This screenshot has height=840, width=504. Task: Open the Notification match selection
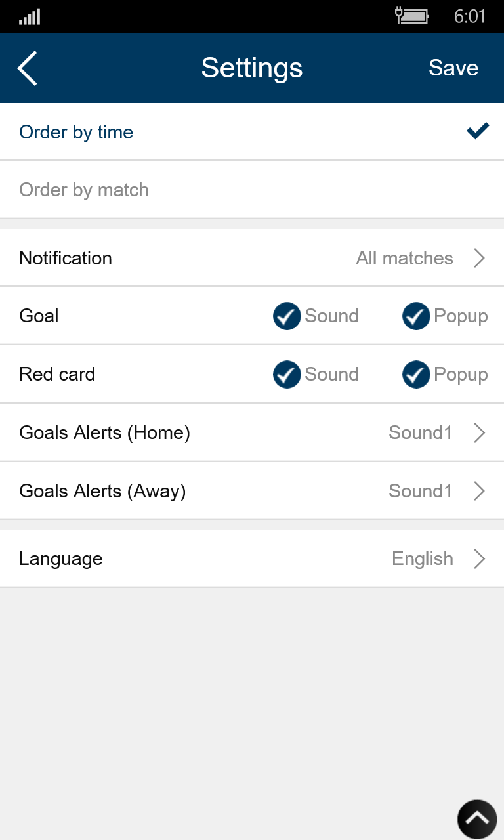252,258
